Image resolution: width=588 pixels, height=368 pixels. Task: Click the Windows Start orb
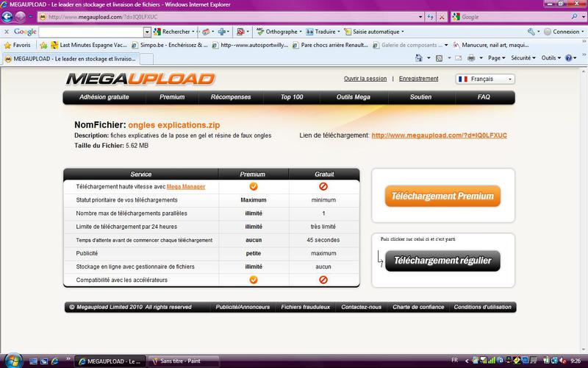tap(12, 361)
